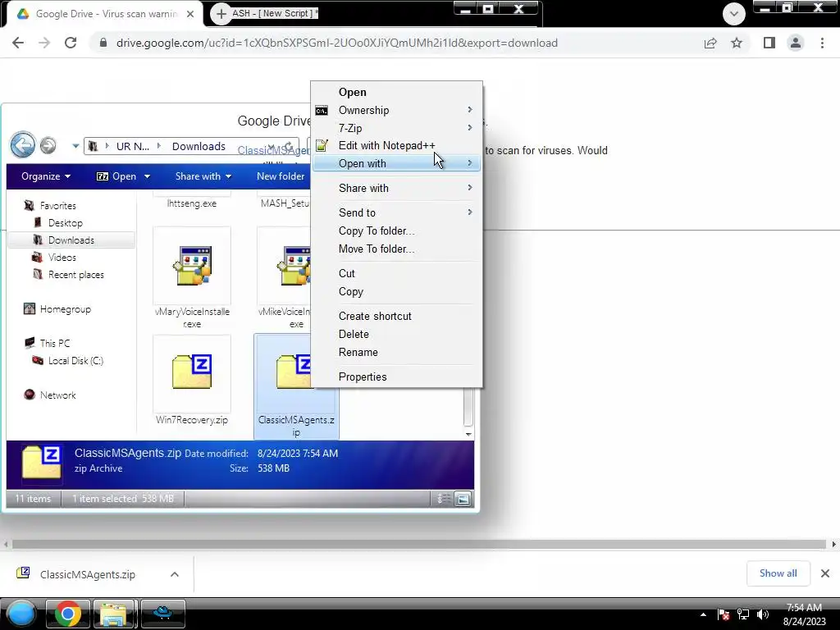Click the network tray icon
This screenshot has height=630, width=840.
(743, 614)
